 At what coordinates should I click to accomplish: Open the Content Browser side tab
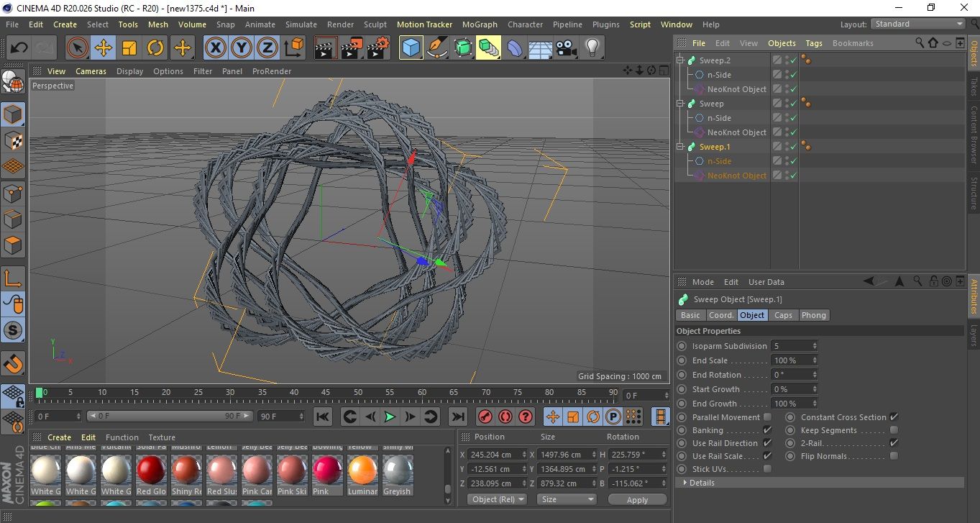[x=974, y=135]
